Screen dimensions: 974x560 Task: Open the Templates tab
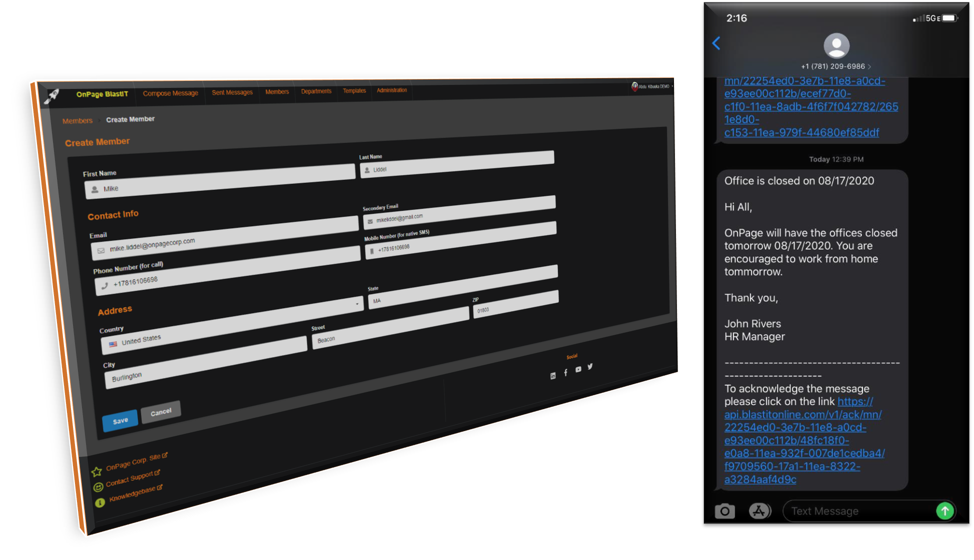coord(354,91)
